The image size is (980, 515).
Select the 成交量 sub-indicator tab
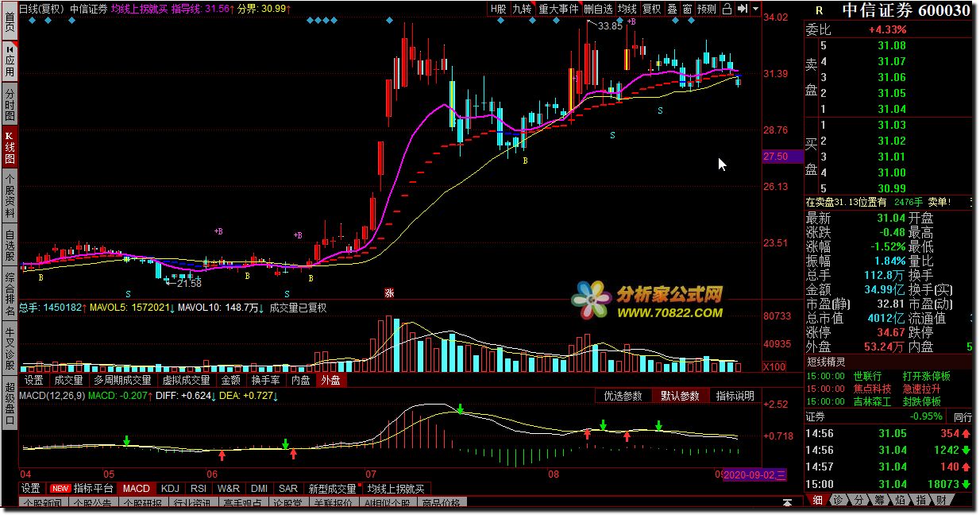[x=68, y=381]
